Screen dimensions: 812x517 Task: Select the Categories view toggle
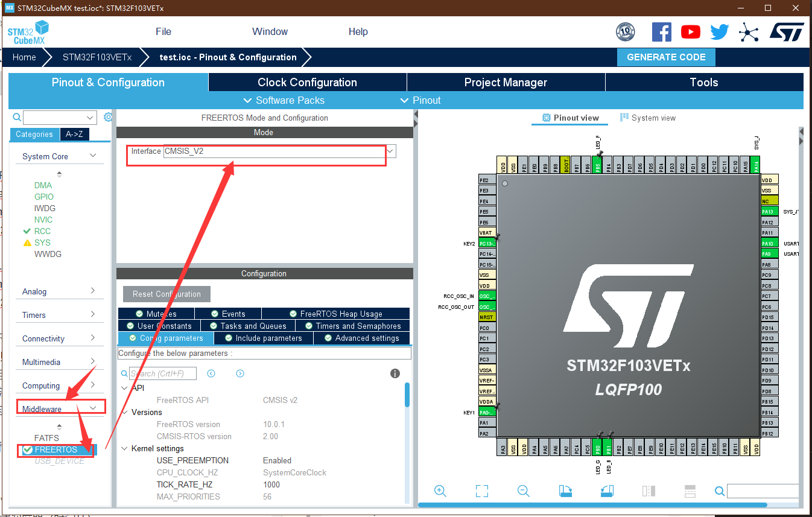pos(34,135)
